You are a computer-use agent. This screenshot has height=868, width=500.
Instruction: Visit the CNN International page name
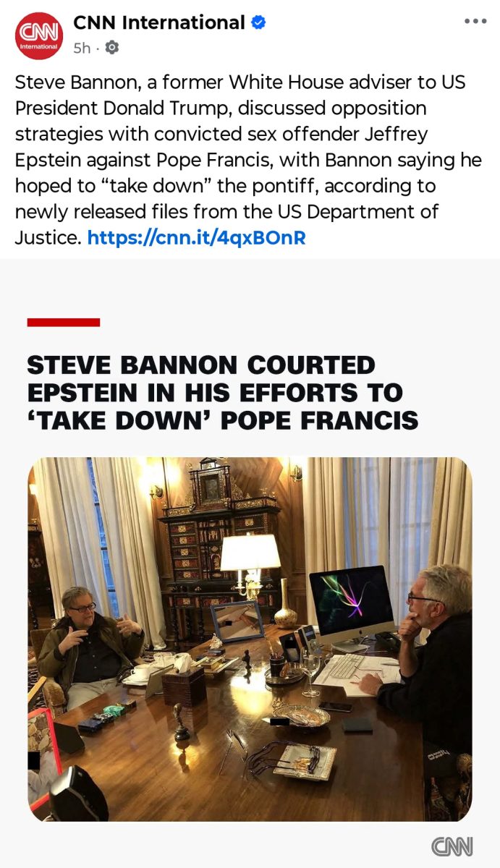click(x=158, y=22)
